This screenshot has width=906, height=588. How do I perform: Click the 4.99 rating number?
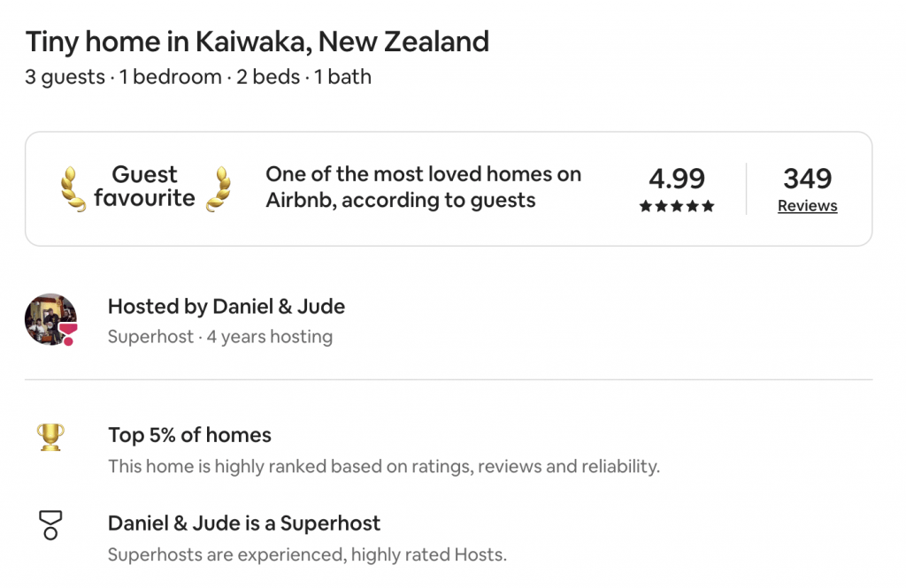[677, 179]
